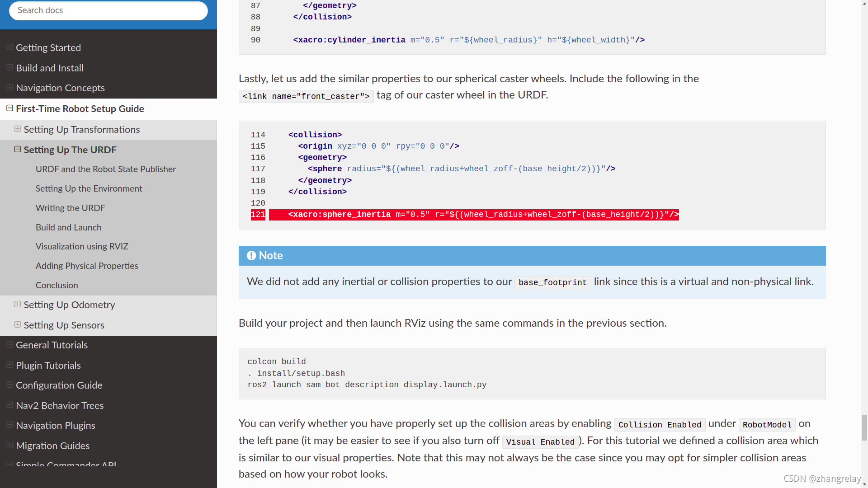This screenshot has height=488, width=868.
Task: Open URDF and the Robot State Publisher
Action: [x=105, y=169]
